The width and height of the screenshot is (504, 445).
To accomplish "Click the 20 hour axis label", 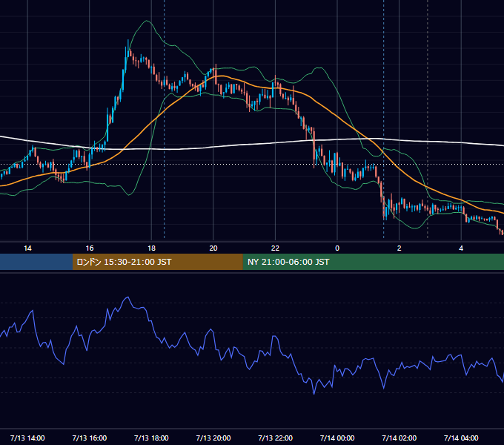I will [x=213, y=248].
